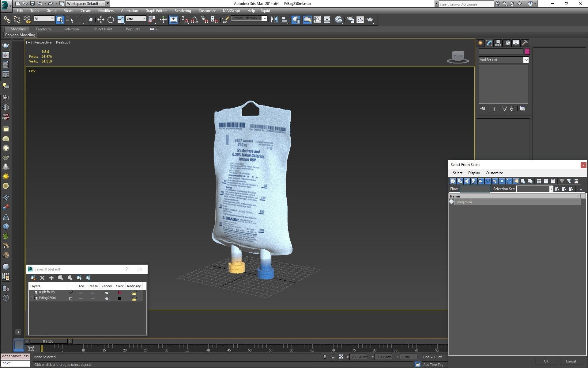Open Select by Name tool
This screenshot has height=368, width=588.
click(x=70, y=20)
